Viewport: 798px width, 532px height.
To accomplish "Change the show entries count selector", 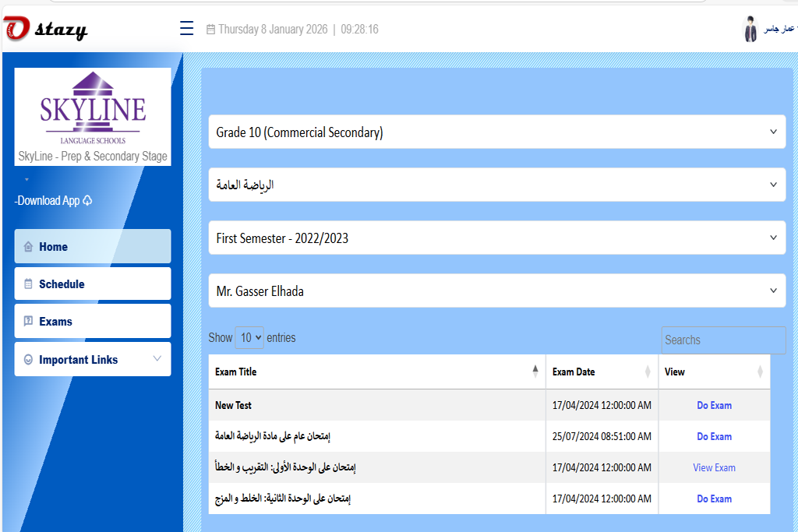I will 249,338.
